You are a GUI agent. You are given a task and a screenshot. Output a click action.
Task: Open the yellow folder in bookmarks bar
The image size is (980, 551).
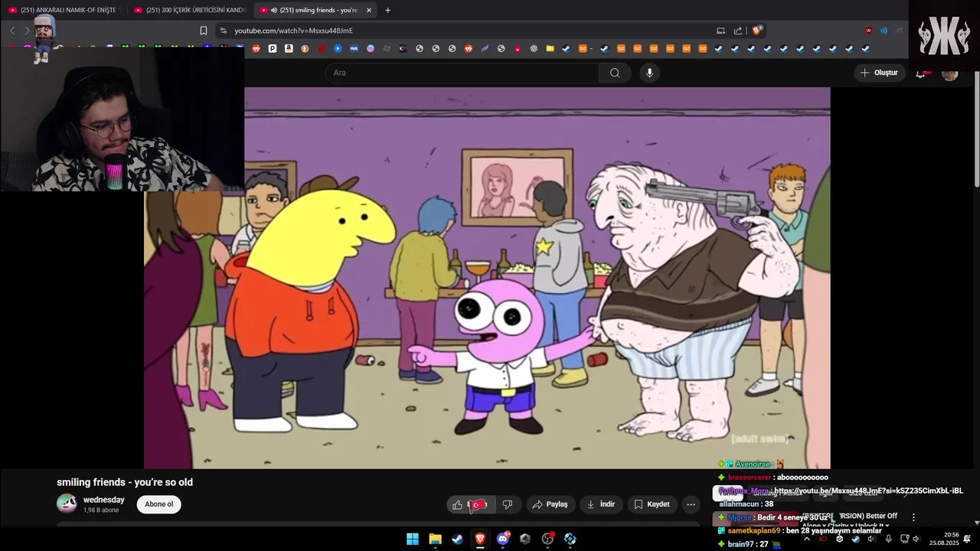[550, 48]
